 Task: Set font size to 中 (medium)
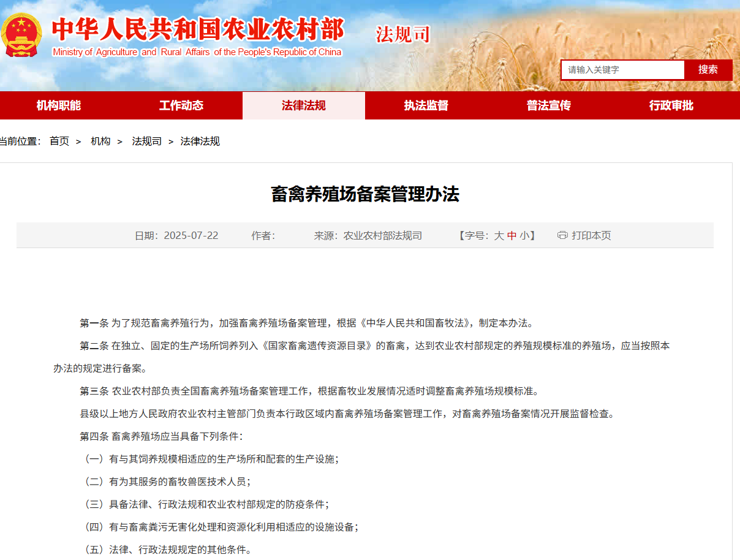[512, 236]
